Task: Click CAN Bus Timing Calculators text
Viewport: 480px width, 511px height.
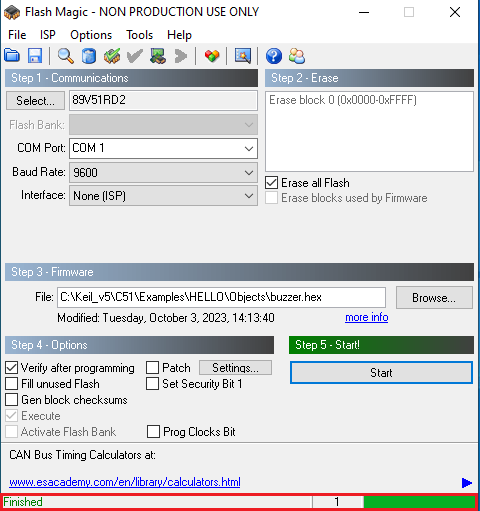Action: coord(82,455)
